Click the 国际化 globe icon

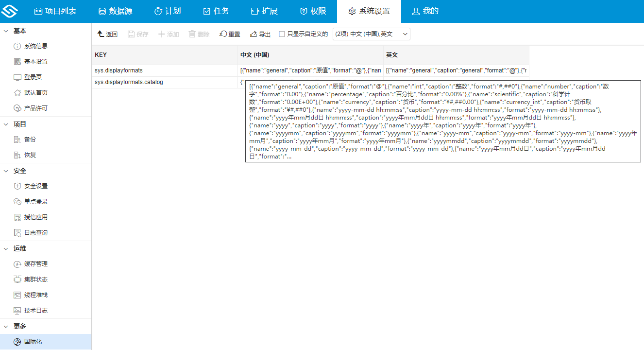pyautogui.click(x=17, y=342)
